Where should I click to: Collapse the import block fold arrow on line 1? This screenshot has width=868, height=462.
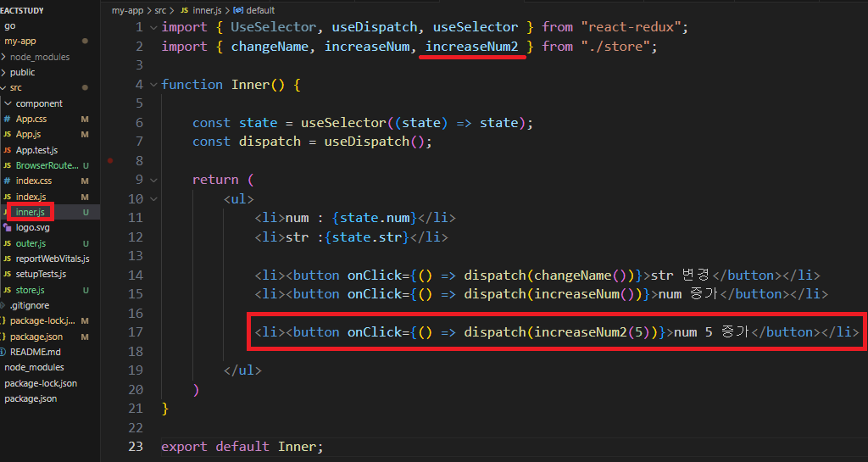[x=154, y=27]
